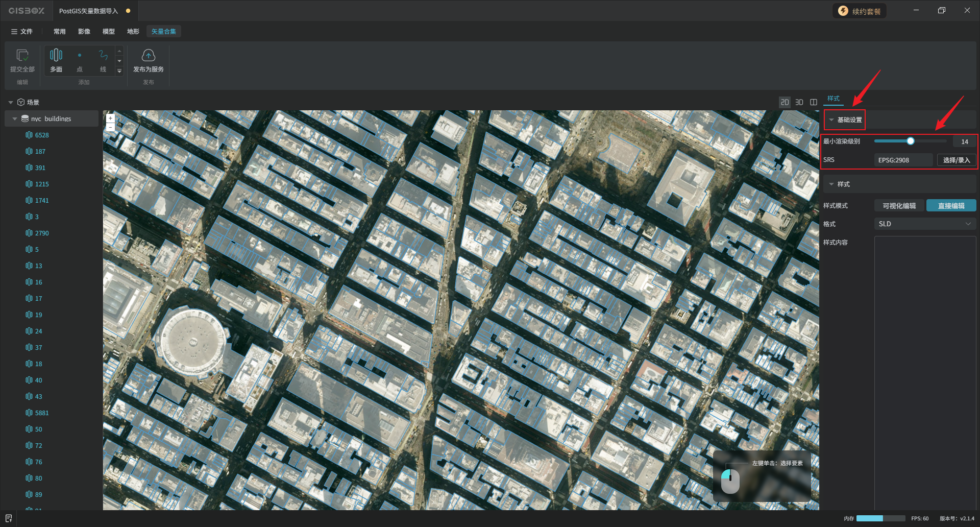The width and height of the screenshot is (980, 527).
Task: Select feature 6528 in the layer tree
Action: point(42,135)
